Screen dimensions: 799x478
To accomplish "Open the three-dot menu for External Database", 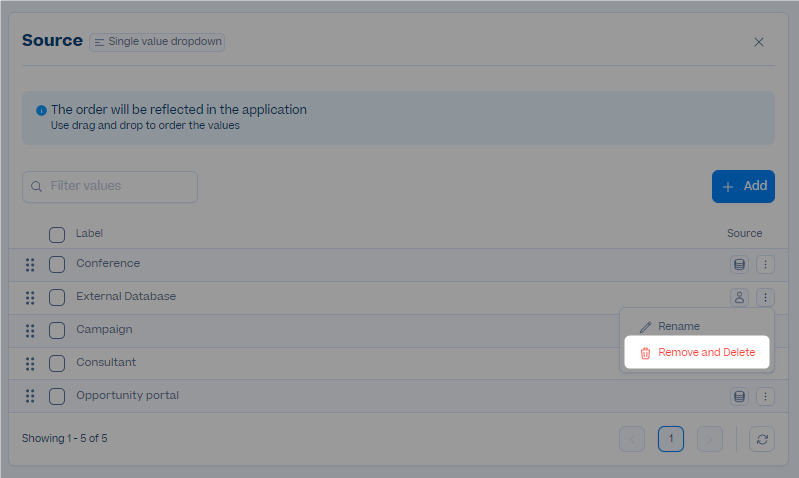I will coord(765,298).
